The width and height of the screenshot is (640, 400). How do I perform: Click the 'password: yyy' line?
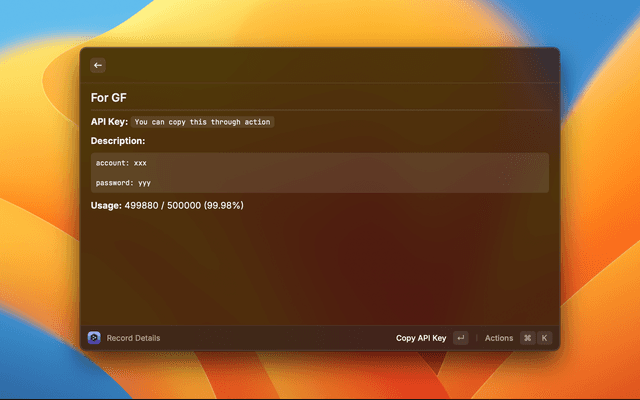pos(123,183)
